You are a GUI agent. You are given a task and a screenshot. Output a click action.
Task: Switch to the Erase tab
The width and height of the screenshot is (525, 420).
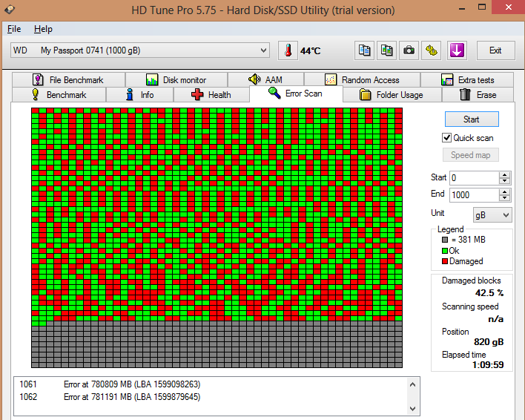478,95
